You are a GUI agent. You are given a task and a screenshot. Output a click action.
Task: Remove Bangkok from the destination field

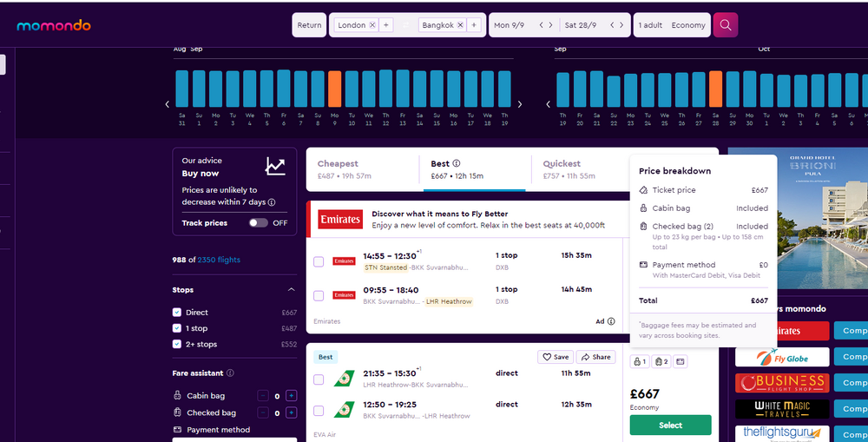point(461,25)
